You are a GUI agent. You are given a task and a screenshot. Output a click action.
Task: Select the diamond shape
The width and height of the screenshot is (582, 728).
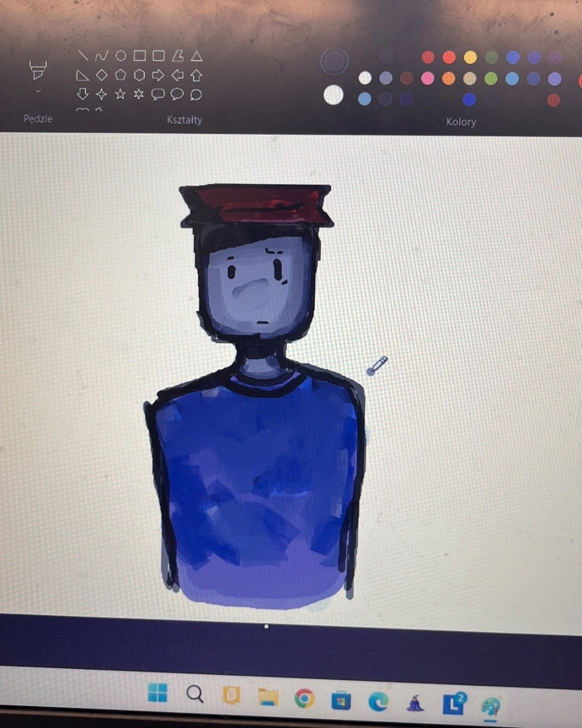click(x=102, y=75)
